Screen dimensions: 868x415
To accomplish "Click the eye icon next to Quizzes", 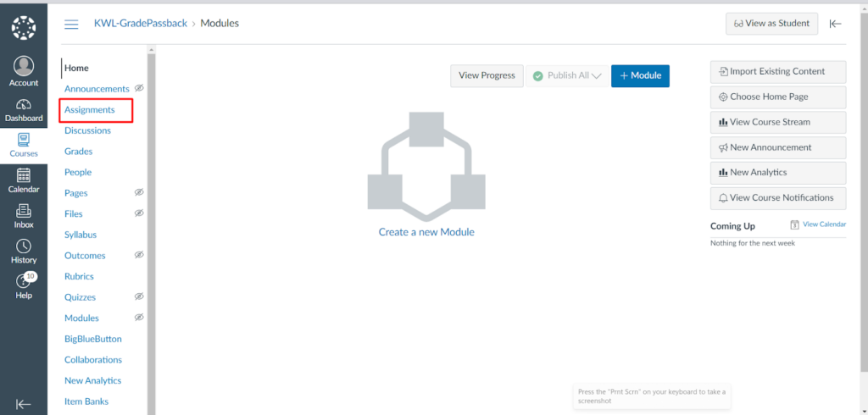I will coord(139,297).
